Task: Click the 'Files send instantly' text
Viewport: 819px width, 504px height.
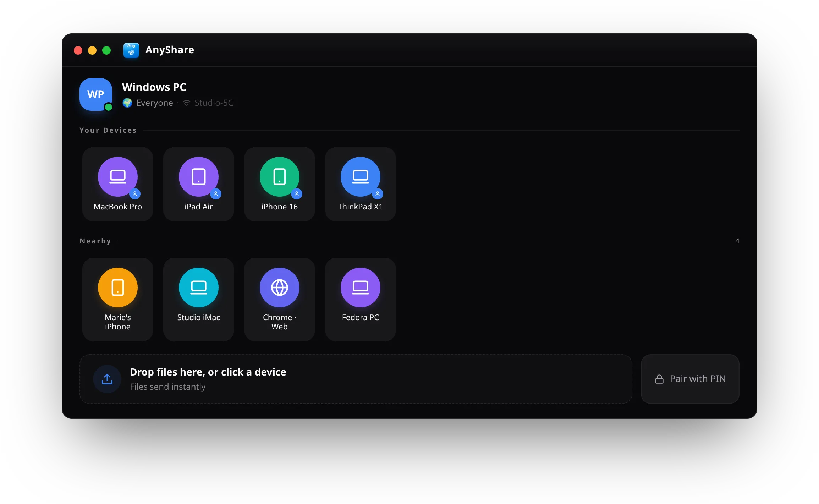Action: click(168, 387)
